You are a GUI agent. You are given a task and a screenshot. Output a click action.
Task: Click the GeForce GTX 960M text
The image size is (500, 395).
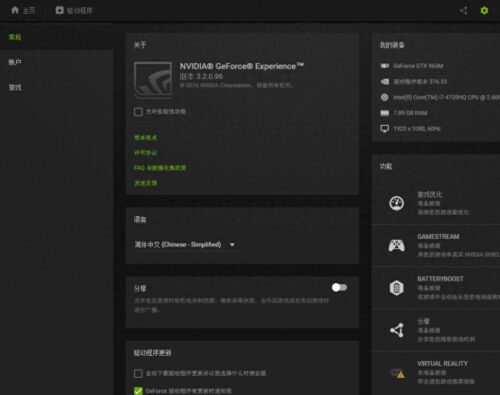(x=418, y=66)
